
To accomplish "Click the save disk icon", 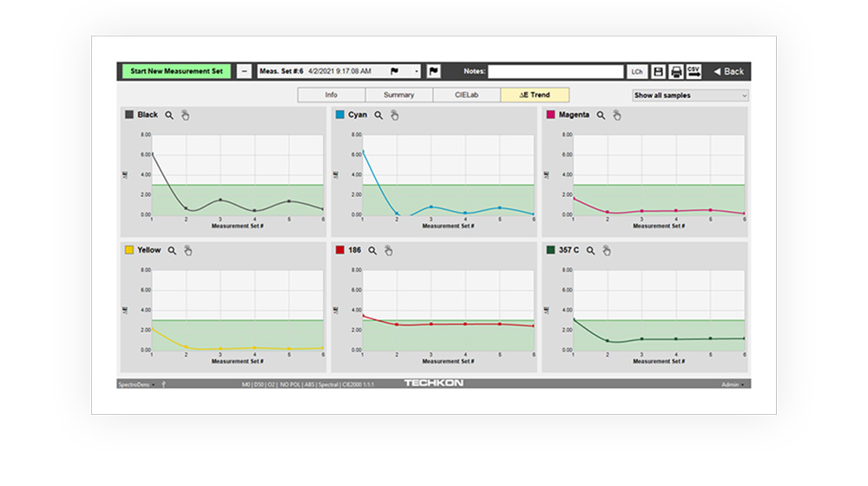I will point(659,71).
